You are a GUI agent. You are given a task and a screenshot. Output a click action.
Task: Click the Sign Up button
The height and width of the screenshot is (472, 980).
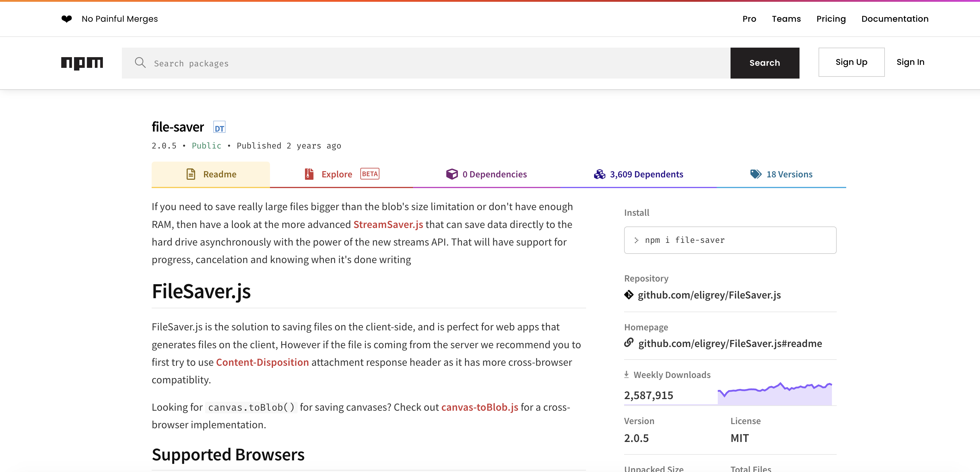coord(852,62)
